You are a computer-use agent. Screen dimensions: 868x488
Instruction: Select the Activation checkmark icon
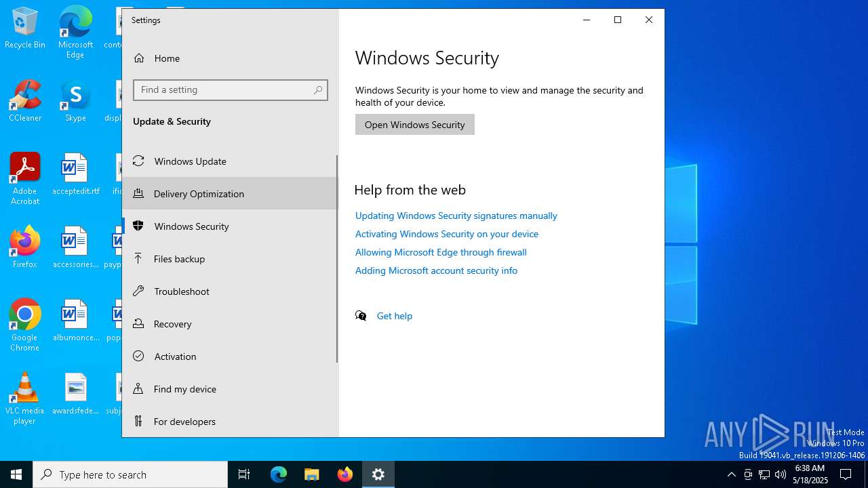point(138,356)
